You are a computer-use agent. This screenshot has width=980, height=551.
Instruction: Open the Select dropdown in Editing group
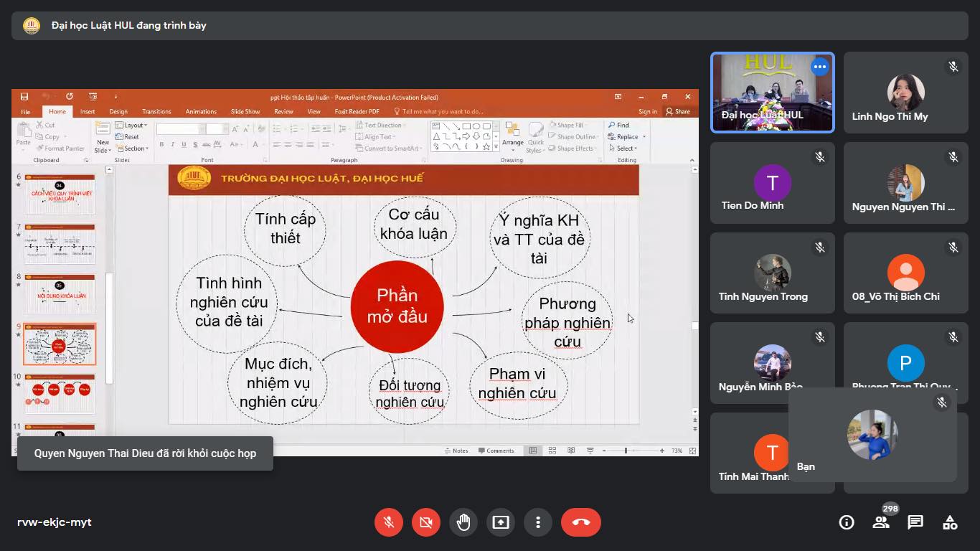(x=625, y=149)
